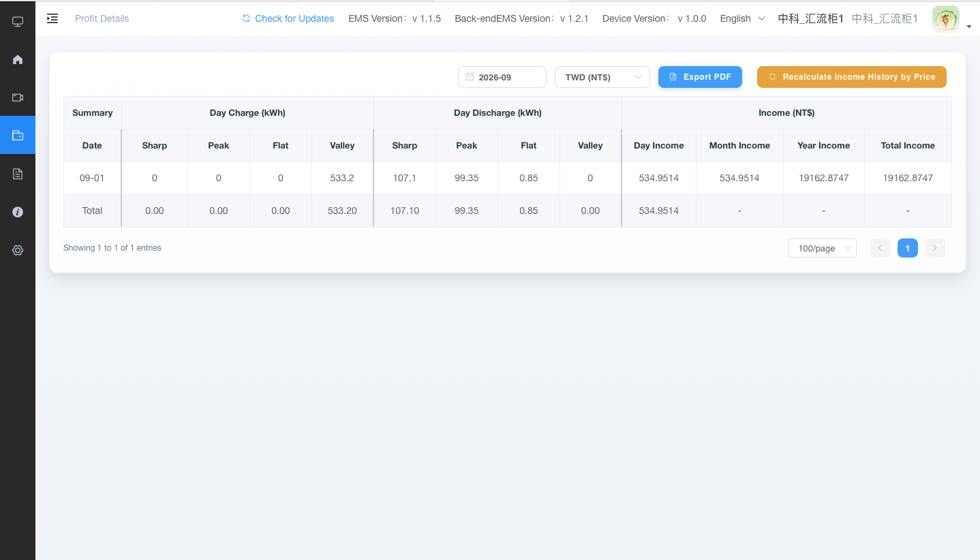Click the 107.1 sharp discharge cell
Screen dimensions: 980x560
click(405, 178)
